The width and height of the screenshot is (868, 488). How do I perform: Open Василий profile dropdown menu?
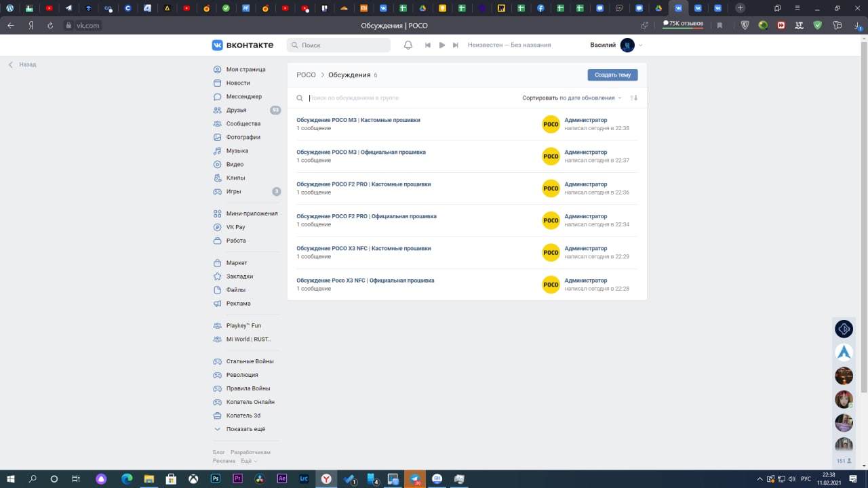[x=616, y=45]
